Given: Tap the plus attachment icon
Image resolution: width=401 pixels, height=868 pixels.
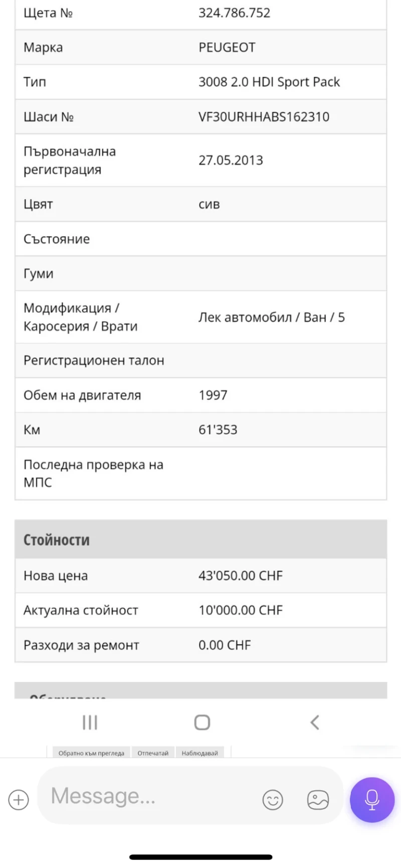Looking at the screenshot, I should click(x=18, y=800).
